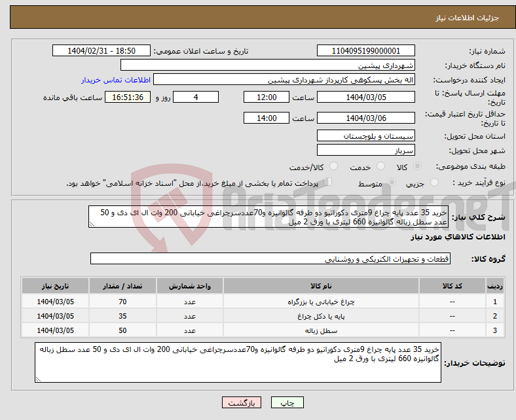Click the نام کالا column header

(321, 286)
